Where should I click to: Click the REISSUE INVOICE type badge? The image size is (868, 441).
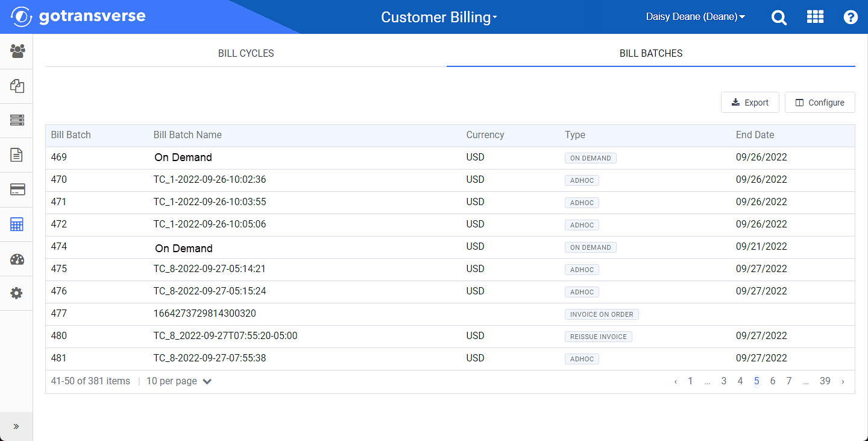tap(599, 337)
